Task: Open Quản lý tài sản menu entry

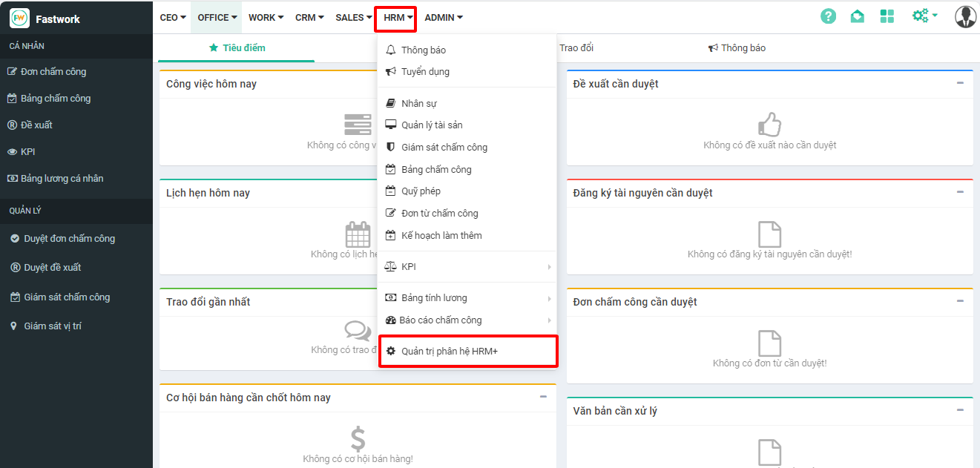Action: pos(432,125)
